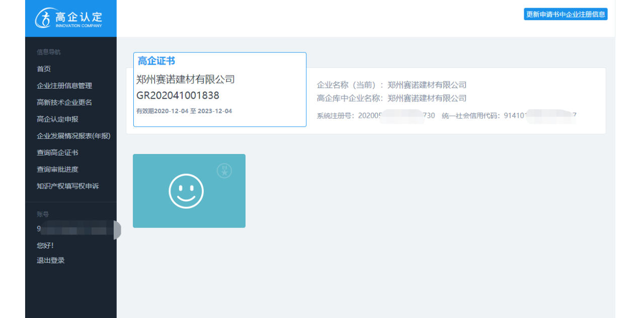Select 查询高企证书 in the navigation
This screenshot has width=644, height=318.
[57, 152]
